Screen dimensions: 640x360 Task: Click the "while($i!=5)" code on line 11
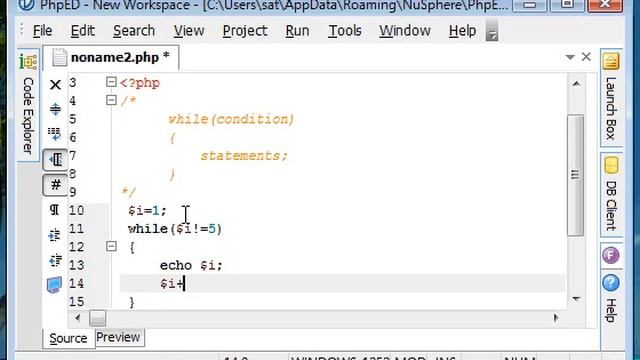pyautogui.click(x=175, y=229)
